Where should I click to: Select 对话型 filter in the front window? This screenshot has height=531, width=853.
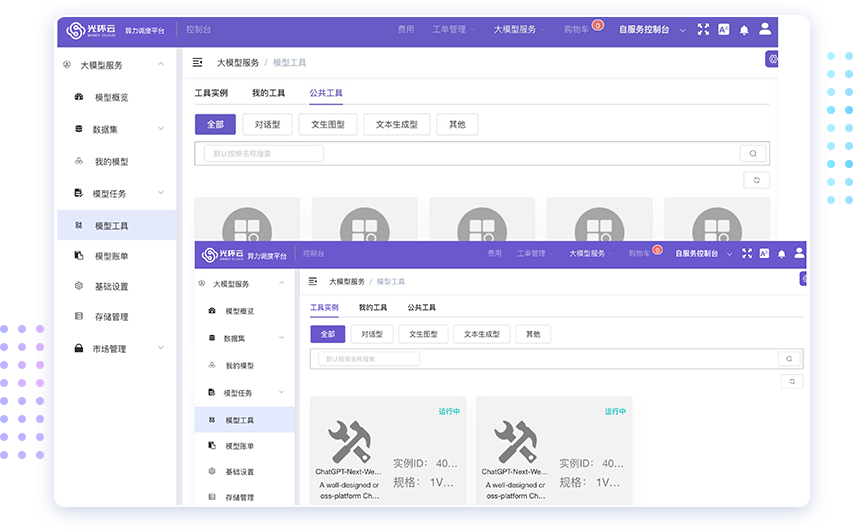tap(371, 334)
